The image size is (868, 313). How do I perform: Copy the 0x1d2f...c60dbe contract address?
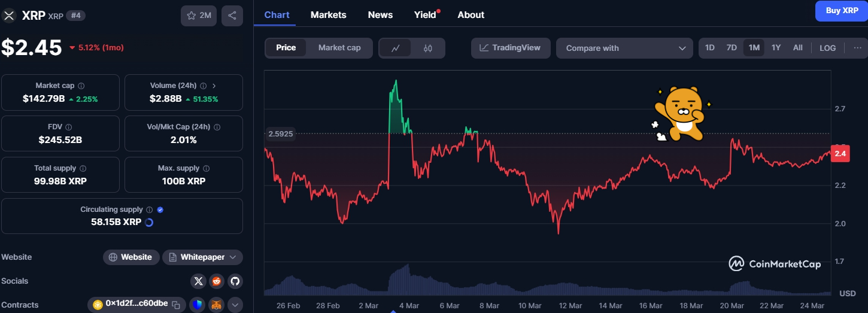tap(176, 305)
